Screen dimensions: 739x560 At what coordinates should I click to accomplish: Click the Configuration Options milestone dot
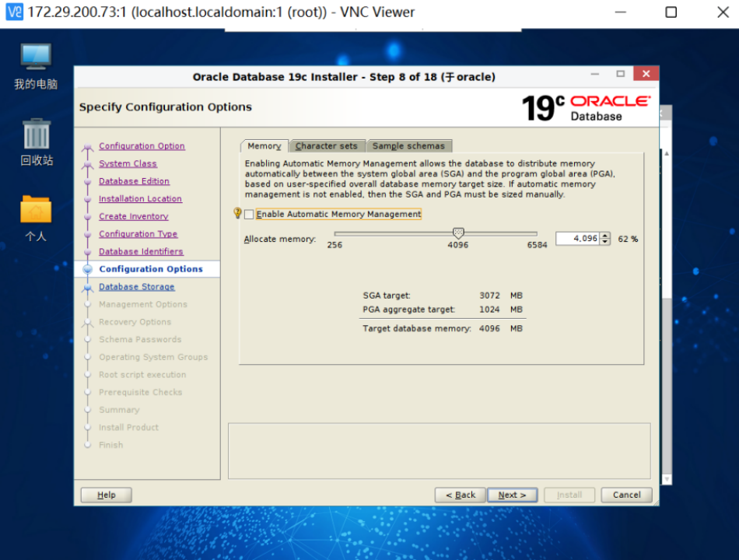88,268
